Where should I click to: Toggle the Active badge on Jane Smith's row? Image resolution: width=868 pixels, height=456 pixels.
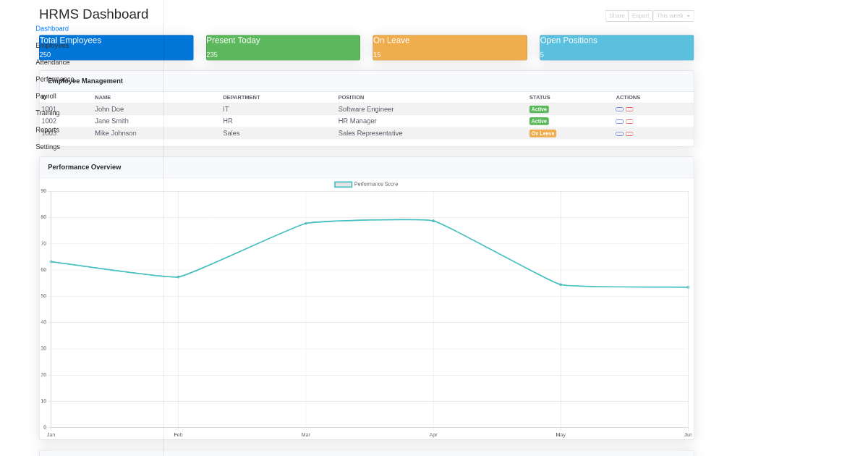pyautogui.click(x=538, y=121)
